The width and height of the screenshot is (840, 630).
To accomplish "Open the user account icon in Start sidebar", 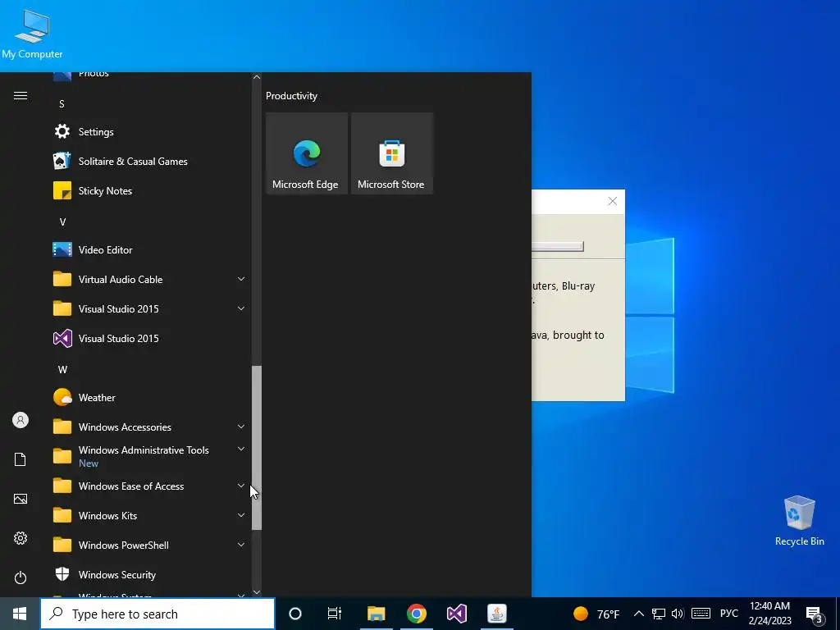I will pyautogui.click(x=21, y=420).
